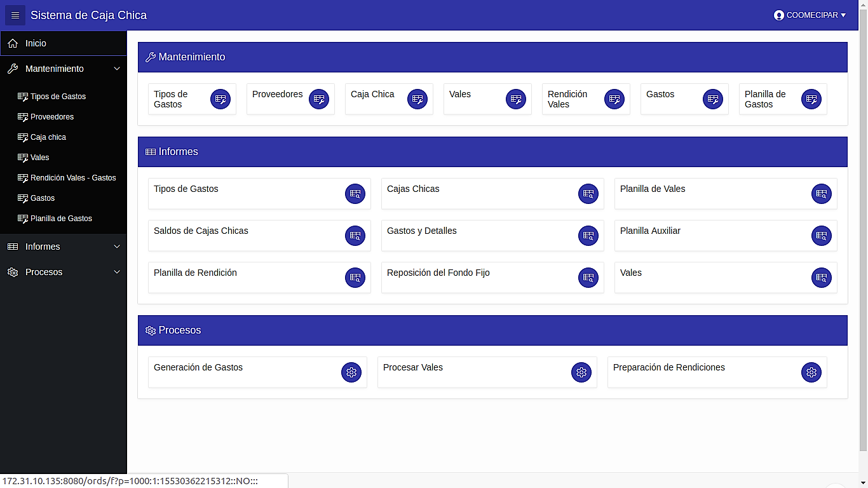868x488 pixels.
Task: Expand the Informes sidebar section
Action: (x=116, y=247)
